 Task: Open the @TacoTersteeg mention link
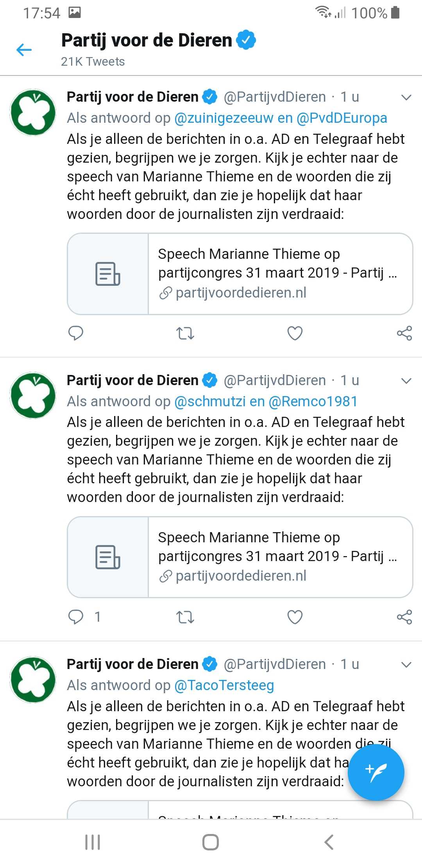(x=224, y=685)
